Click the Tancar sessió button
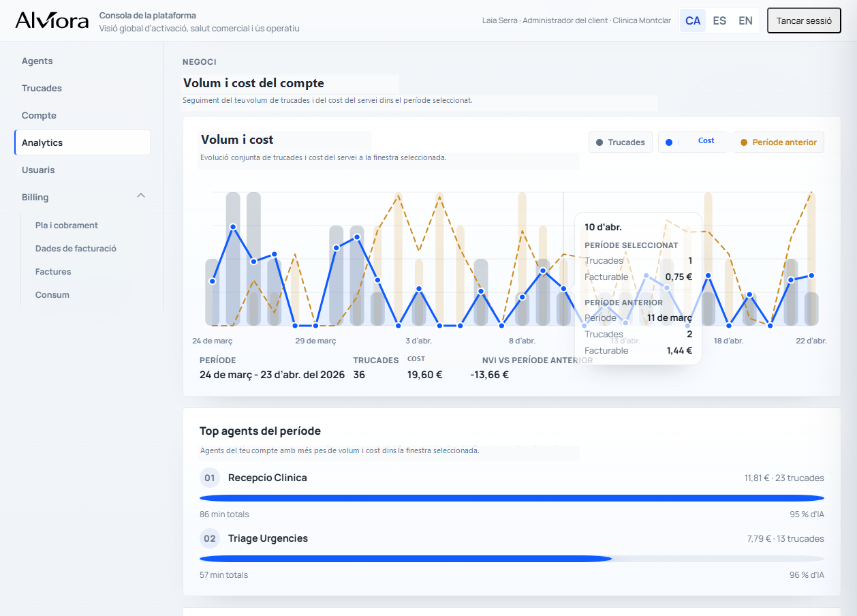Image resolution: width=857 pixels, height=616 pixels. pos(804,20)
